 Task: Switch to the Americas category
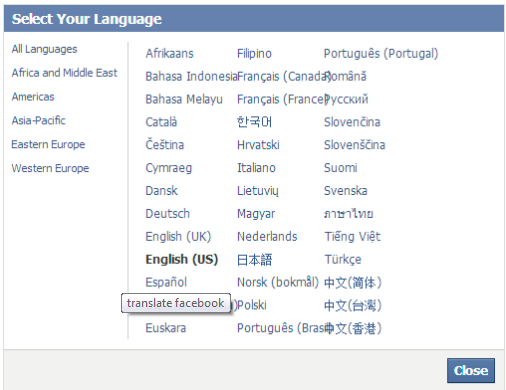click(x=33, y=97)
